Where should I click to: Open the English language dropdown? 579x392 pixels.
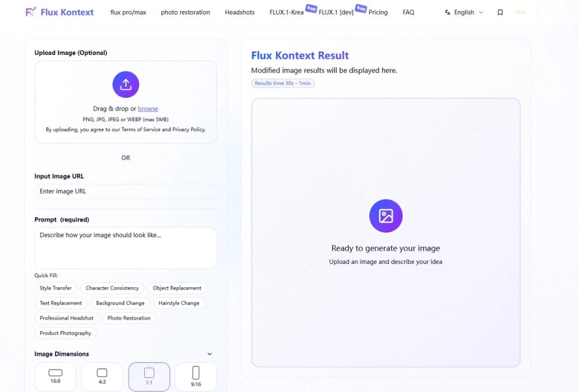pos(464,12)
